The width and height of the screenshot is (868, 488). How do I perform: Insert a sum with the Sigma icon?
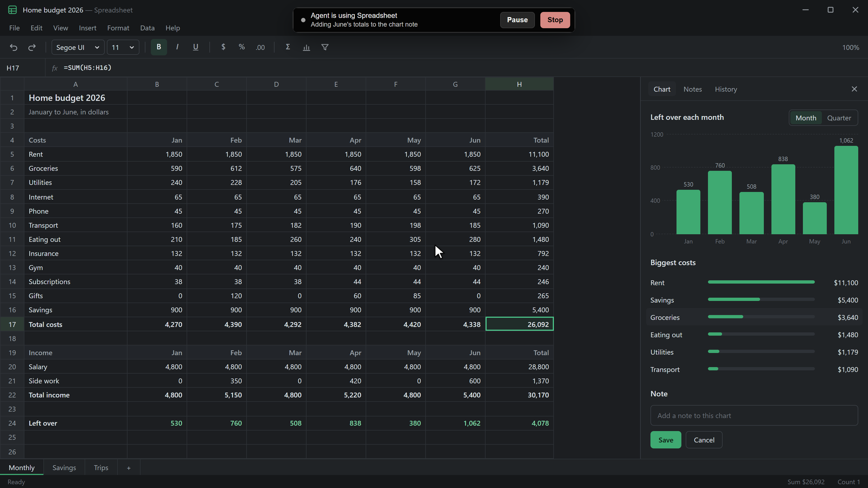point(288,47)
